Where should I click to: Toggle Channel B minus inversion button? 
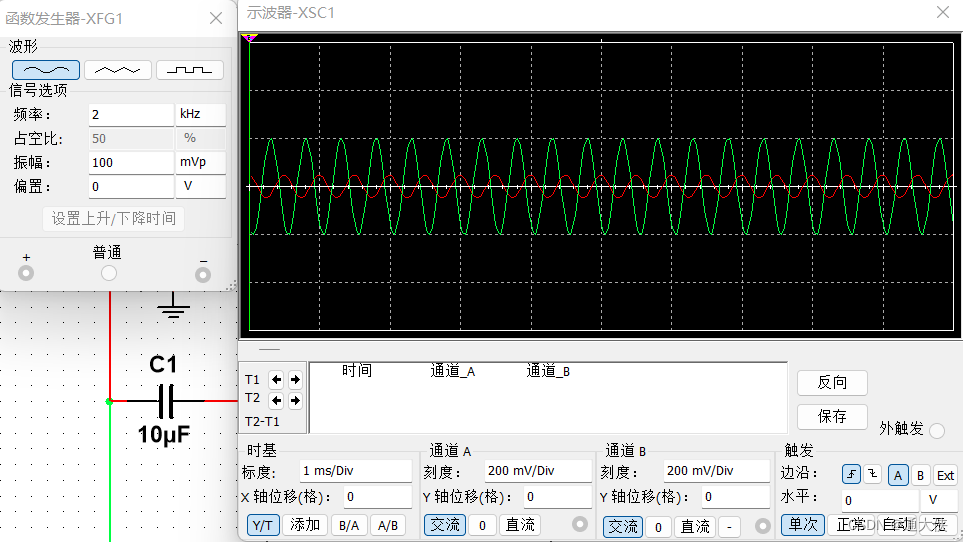(x=729, y=527)
